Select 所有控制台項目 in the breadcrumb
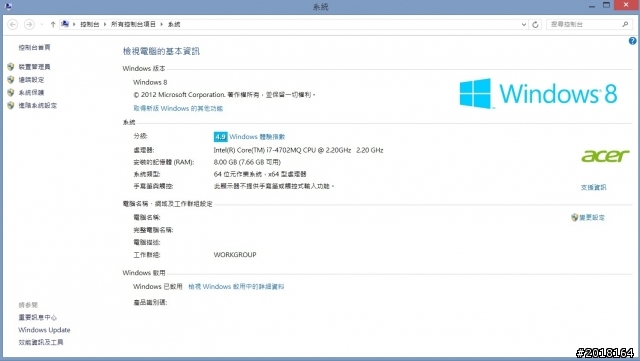640x361 pixels. (x=133, y=25)
